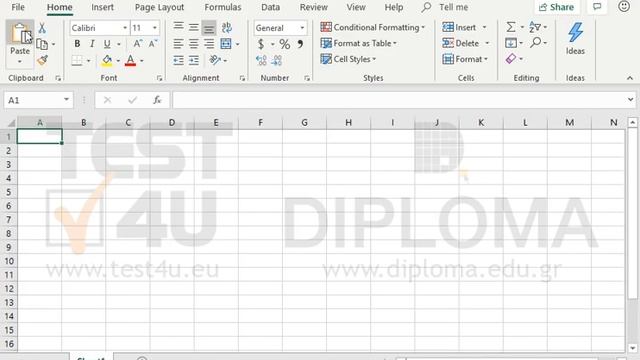Switch to the Formulas tab
The height and width of the screenshot is (360, 640).
click(223, 7)
